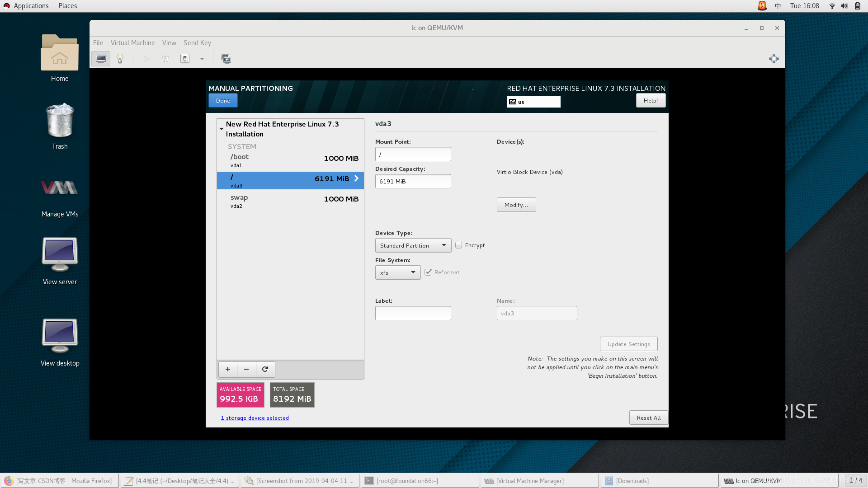Viewport: 868px width, 488px height.
Task: Reload storage configuration refresh button
Action: click(x=265, y=369)
